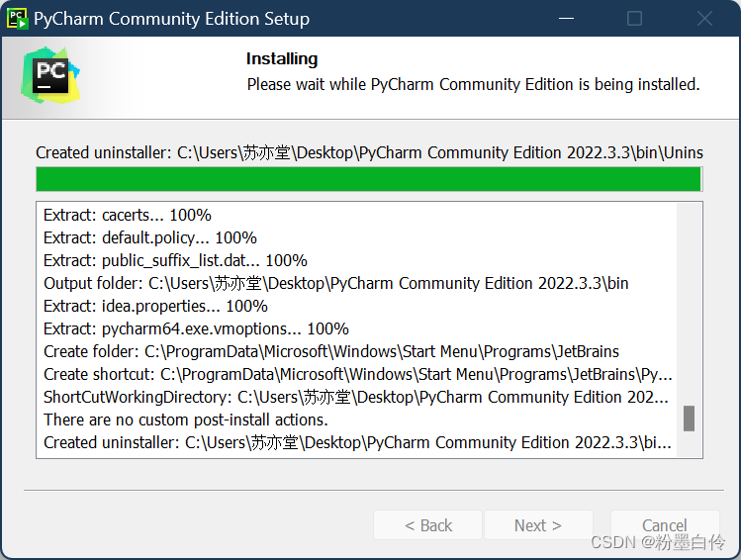
Task: Click the Next button
Action: click(538, 525)
